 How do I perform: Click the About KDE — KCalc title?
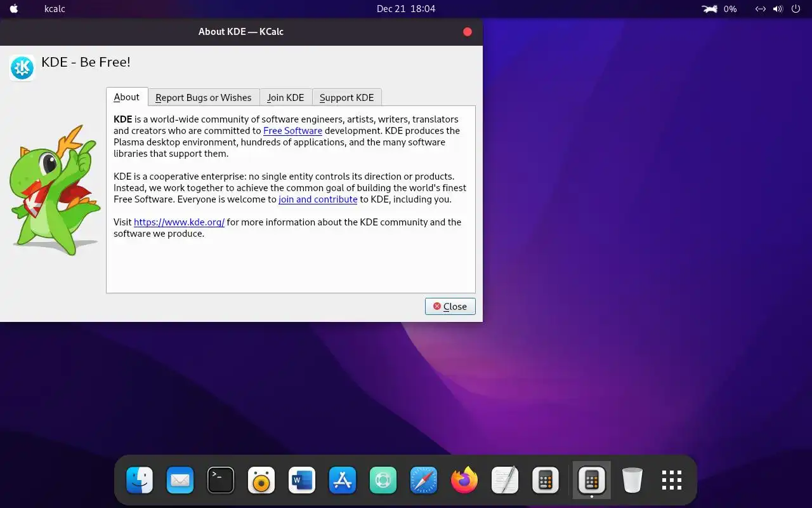[x=241, y=32]
